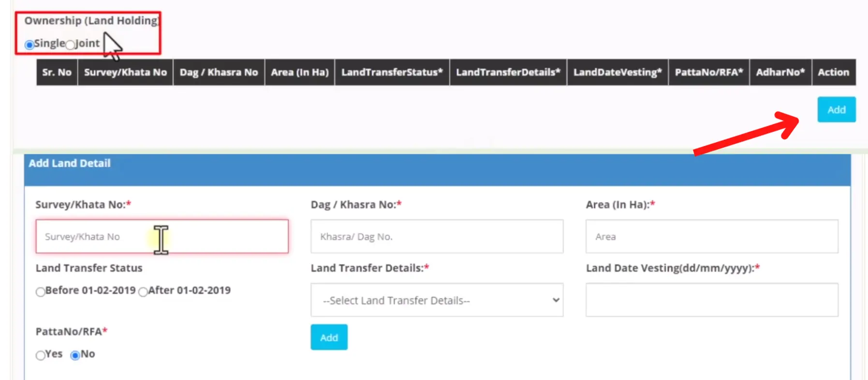Select the Single ownership radio button
The image size is (868, 380).
(29, 45)
